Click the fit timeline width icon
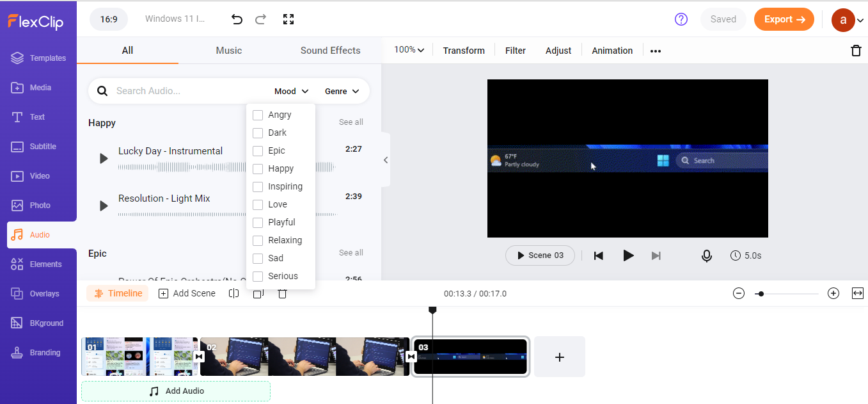Screen dimensions: 868x404 (x=858, y=293)
